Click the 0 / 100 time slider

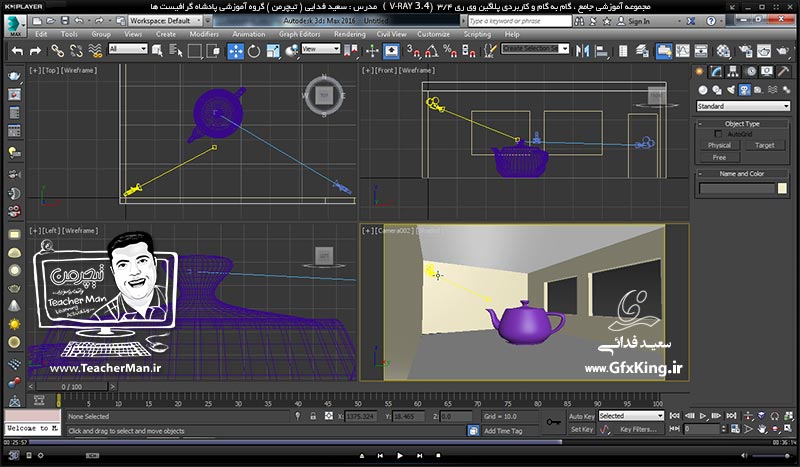click(x=71, y=387)
